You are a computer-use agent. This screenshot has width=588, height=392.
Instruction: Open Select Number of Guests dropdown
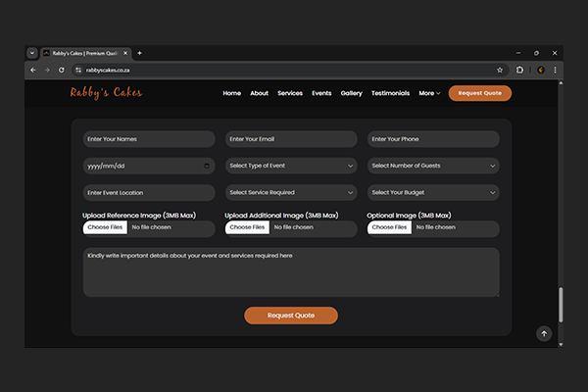pyautogui.click(x=433, y=166)
